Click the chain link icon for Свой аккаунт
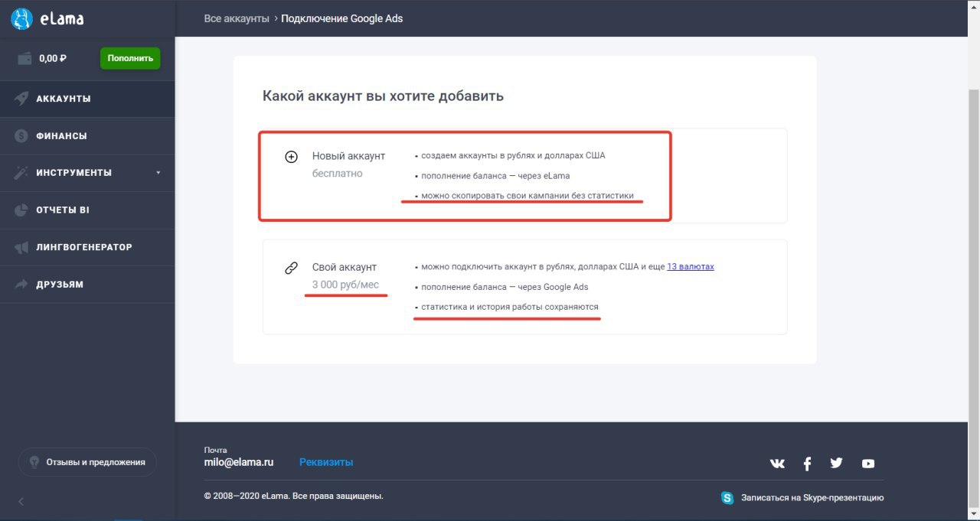 click(x=291, y=268)
